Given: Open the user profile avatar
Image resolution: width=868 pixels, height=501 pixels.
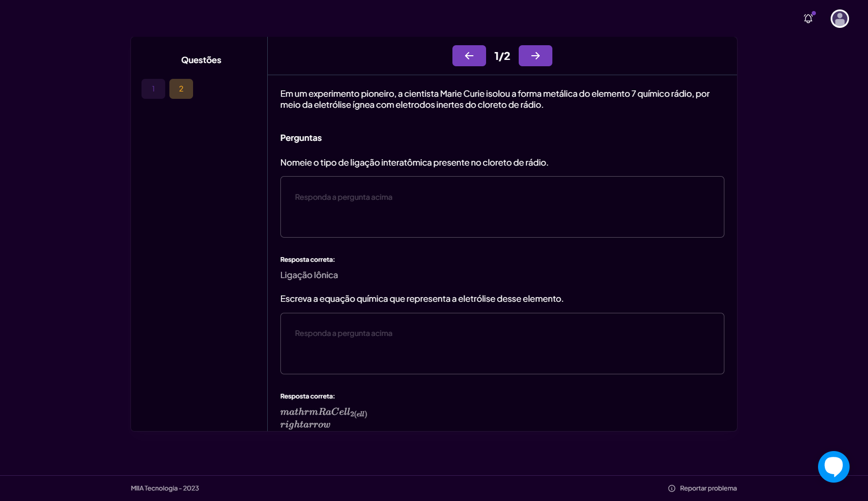Looking at the screenshot, I should 840,18.
